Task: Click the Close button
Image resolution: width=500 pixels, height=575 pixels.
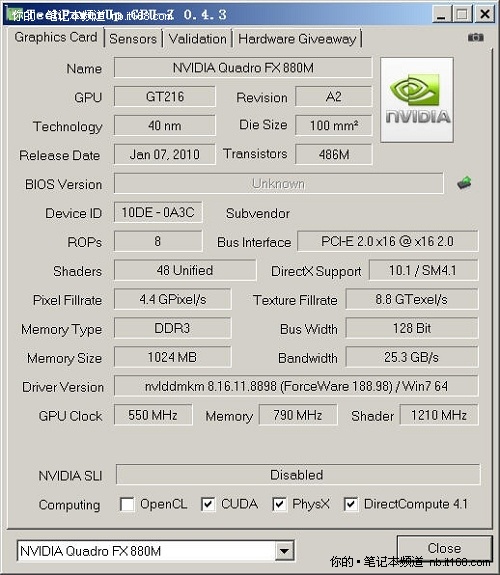Action: 444,548
